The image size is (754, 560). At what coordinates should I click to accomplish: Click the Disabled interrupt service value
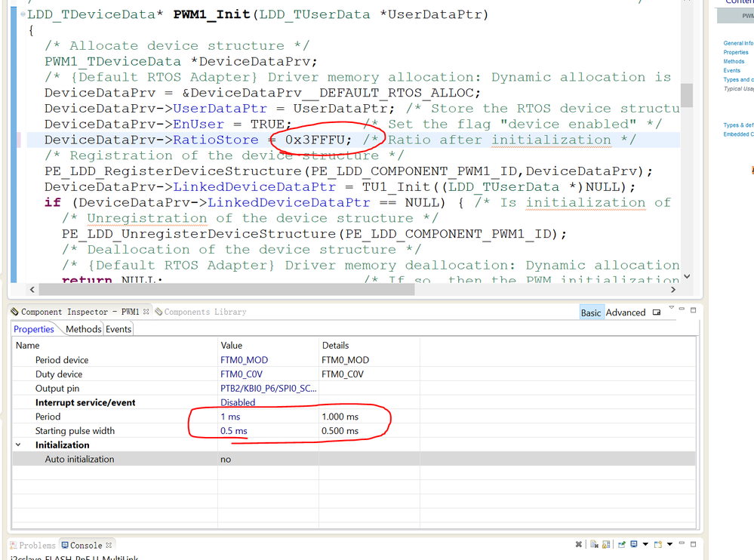pos(238,402)
